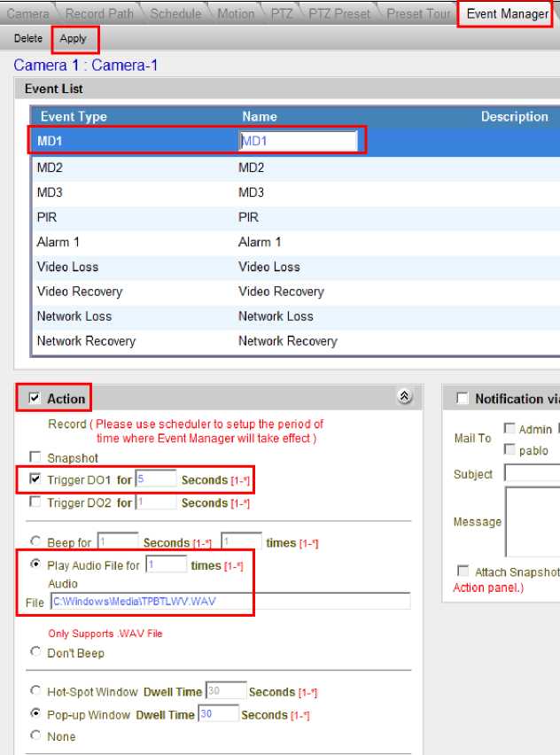Click the Pop-up Window Dwell Time field

point(217,714)
